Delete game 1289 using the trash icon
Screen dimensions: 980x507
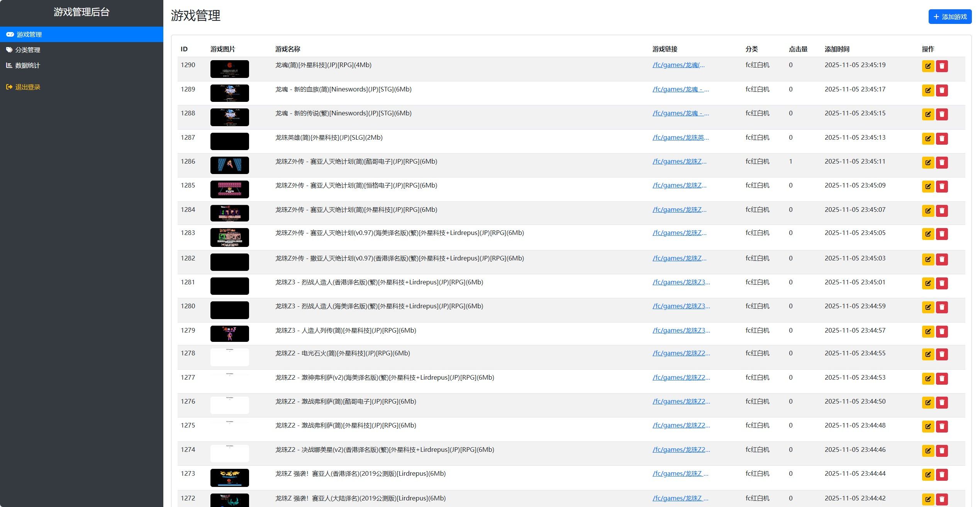(x=942, y=90)
